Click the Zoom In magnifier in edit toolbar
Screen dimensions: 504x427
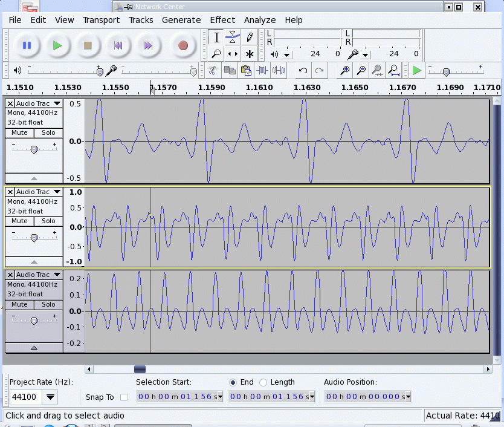(344, 71)
